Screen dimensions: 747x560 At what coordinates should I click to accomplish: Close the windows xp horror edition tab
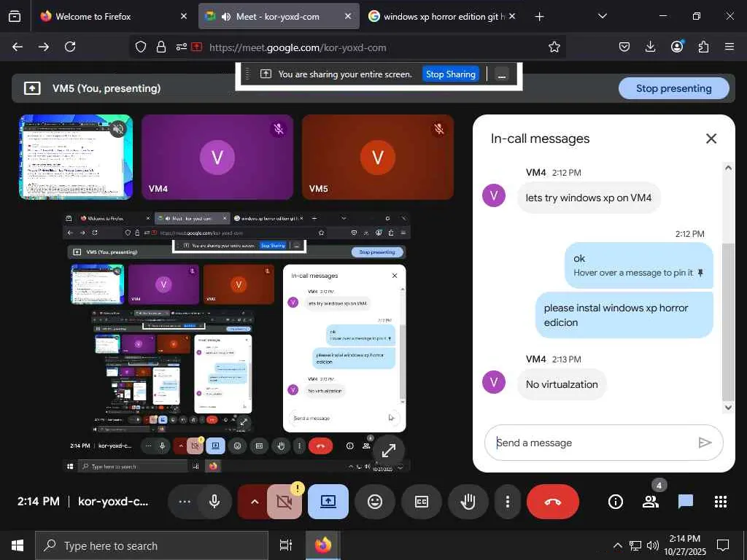point(512,17)
